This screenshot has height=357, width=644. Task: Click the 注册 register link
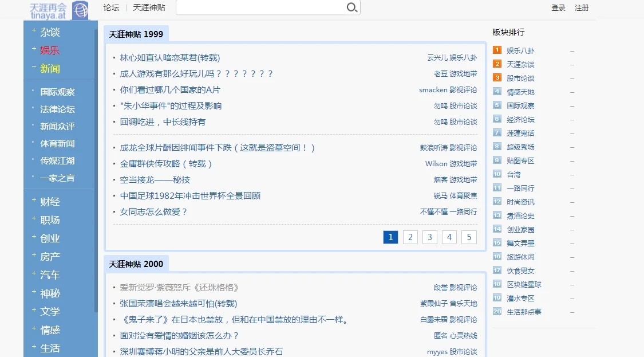(582, 7)
